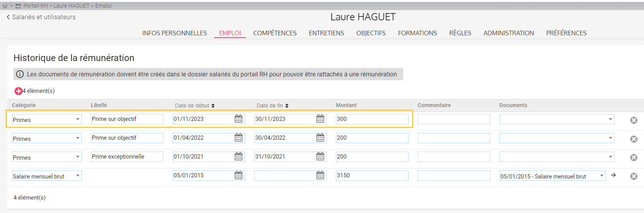Click the home icon in breadcrumb
This screenshot has width=644, height=213.
tap(5, 6)
